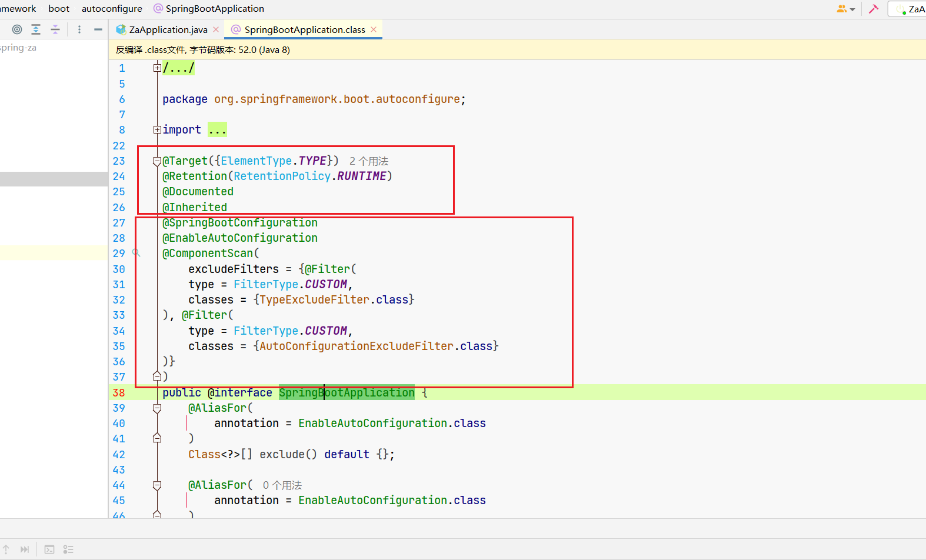Click the @Inherited annotation
Screen dimensions: 926x560
(195, 207)
